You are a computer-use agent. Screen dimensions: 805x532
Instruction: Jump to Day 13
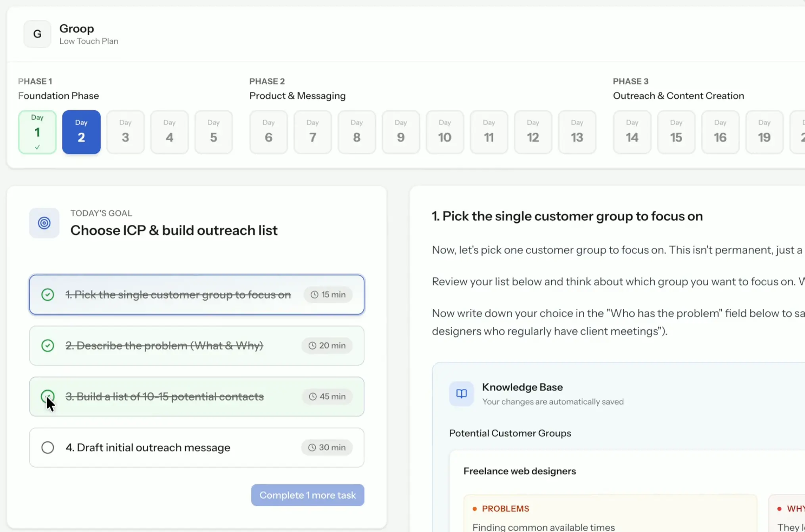[x=577, y=132]
